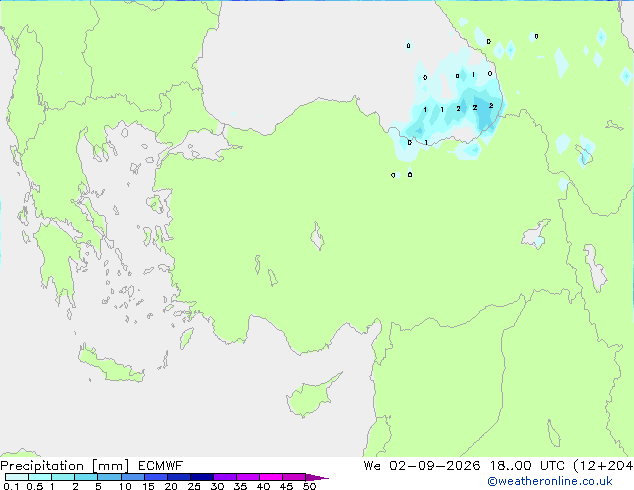
Task: Pick the 15–20 mm legend swatch
Action: (x=156, y=477)
